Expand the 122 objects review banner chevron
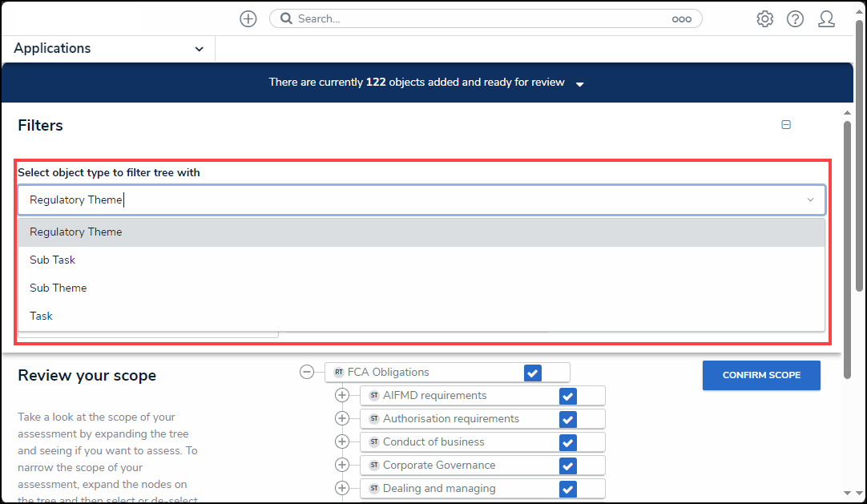The width and height of the screenshot is (867, 504). 579,83
